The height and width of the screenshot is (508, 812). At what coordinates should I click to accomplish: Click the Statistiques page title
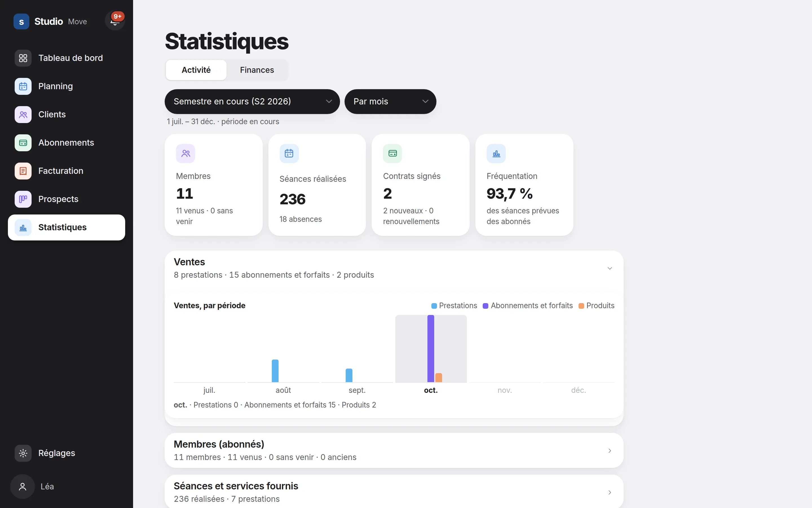point(227,41)
